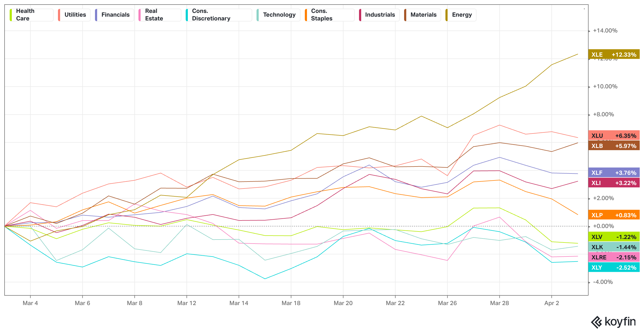Click the Koyfin logo icon

point(597,322)
